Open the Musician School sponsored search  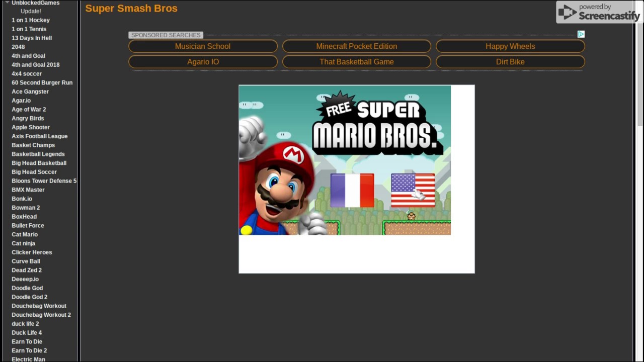(x=203, y=46)
